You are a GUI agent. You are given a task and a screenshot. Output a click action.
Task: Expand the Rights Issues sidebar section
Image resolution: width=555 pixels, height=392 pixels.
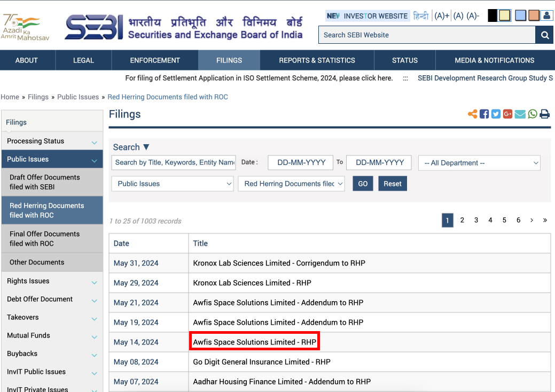(x=52, y=281)
